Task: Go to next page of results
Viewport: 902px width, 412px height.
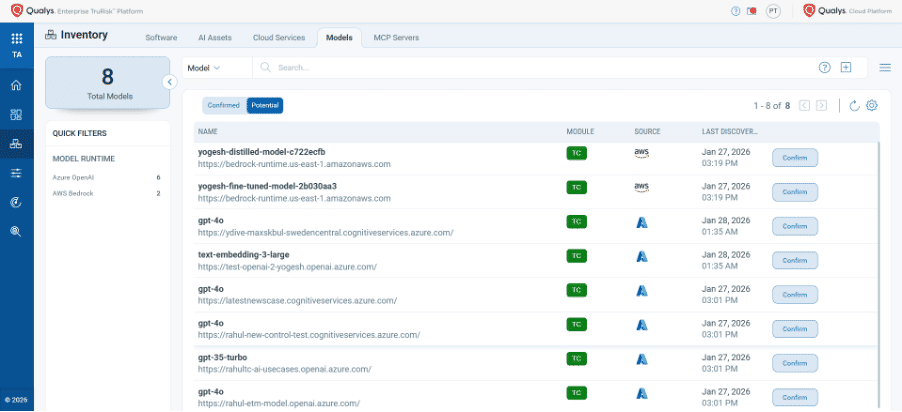Action: pos(821,106)
